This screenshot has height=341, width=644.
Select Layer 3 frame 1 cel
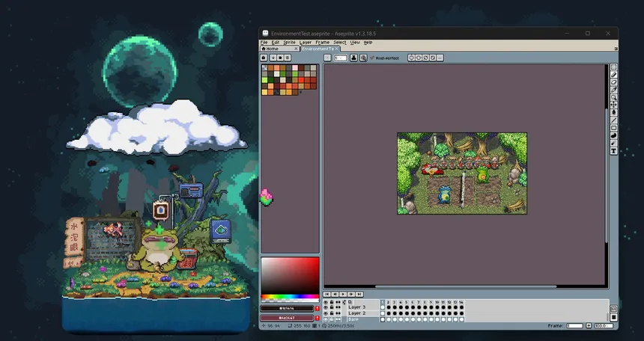click(x=383, y=307)
